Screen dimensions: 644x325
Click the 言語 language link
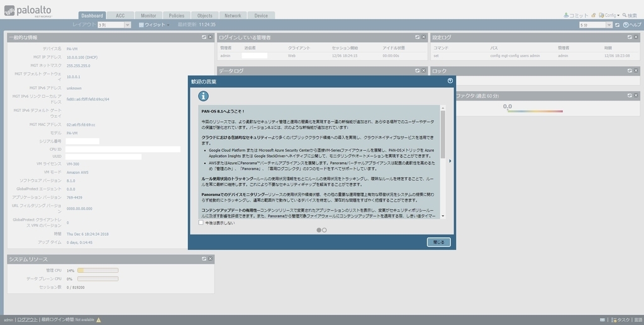[x=638, y=320]
